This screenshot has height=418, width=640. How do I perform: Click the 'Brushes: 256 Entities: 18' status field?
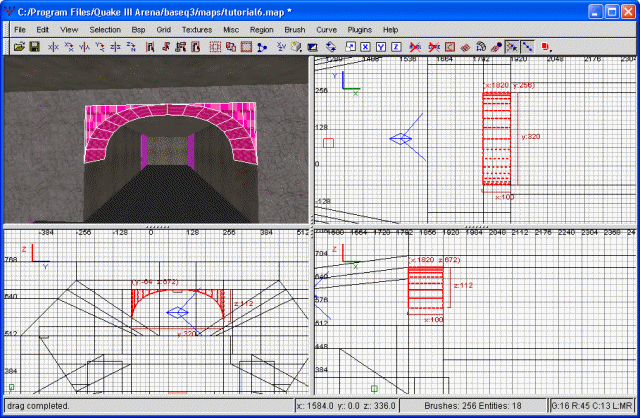pyautogui.click(x=473, y=406)
